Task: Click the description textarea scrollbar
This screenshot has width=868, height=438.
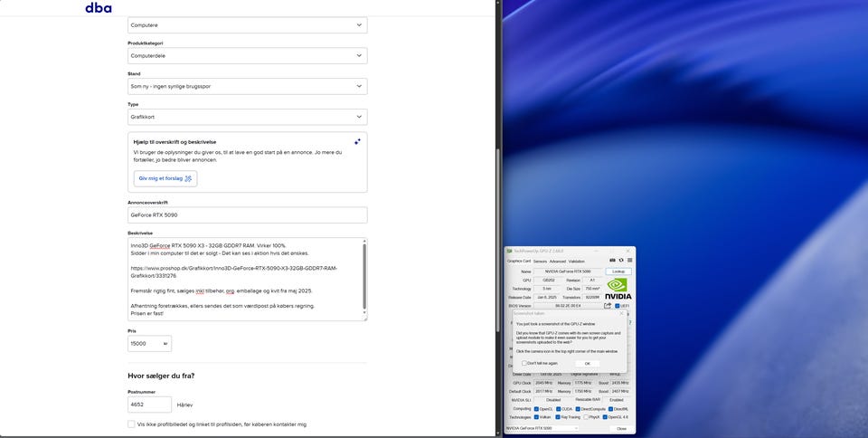Action: (x=364, y=276)
